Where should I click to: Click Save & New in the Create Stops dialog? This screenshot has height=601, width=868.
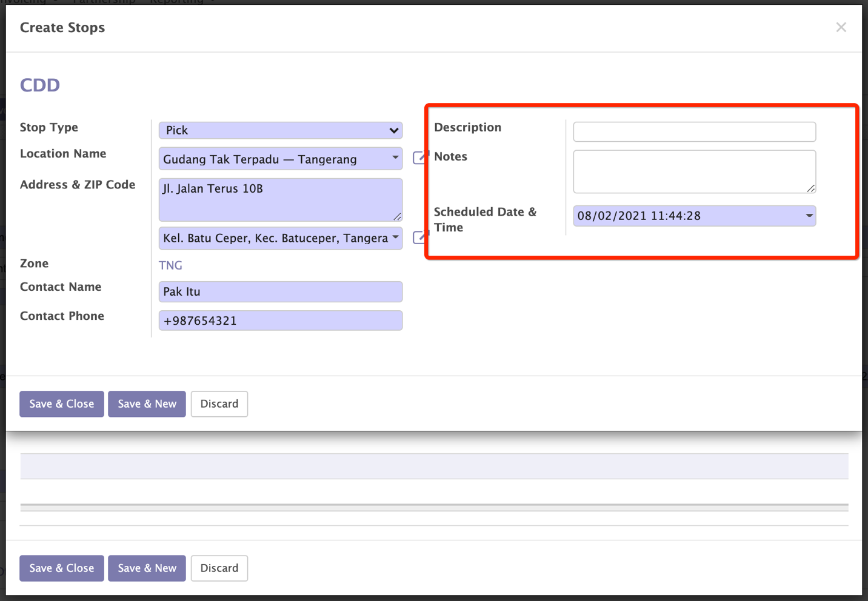click(x=147, y=404)
